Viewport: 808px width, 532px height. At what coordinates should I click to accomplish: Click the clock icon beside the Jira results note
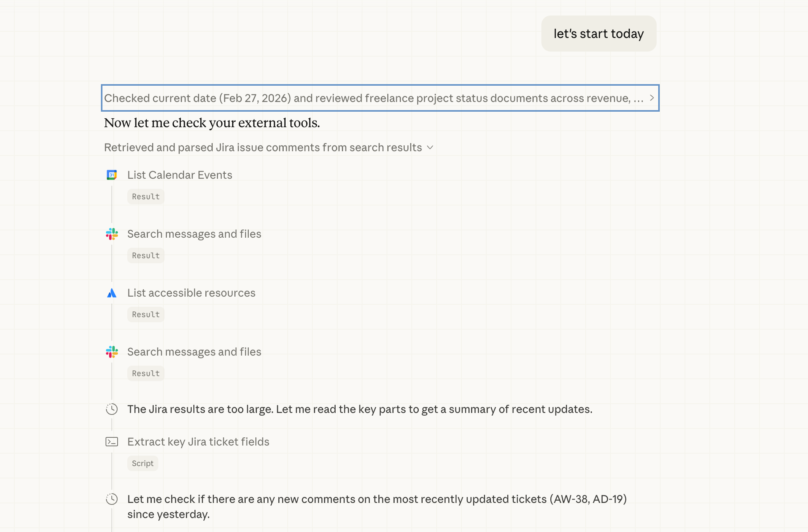point(112,409)
